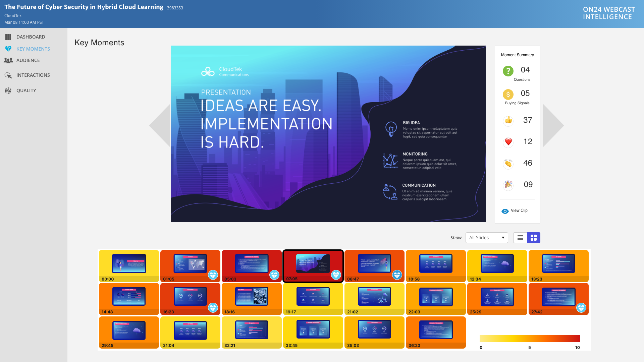Switch to list view layout
Image resolution: width=644 pixels, height=362 pixels.
point(520,238)
